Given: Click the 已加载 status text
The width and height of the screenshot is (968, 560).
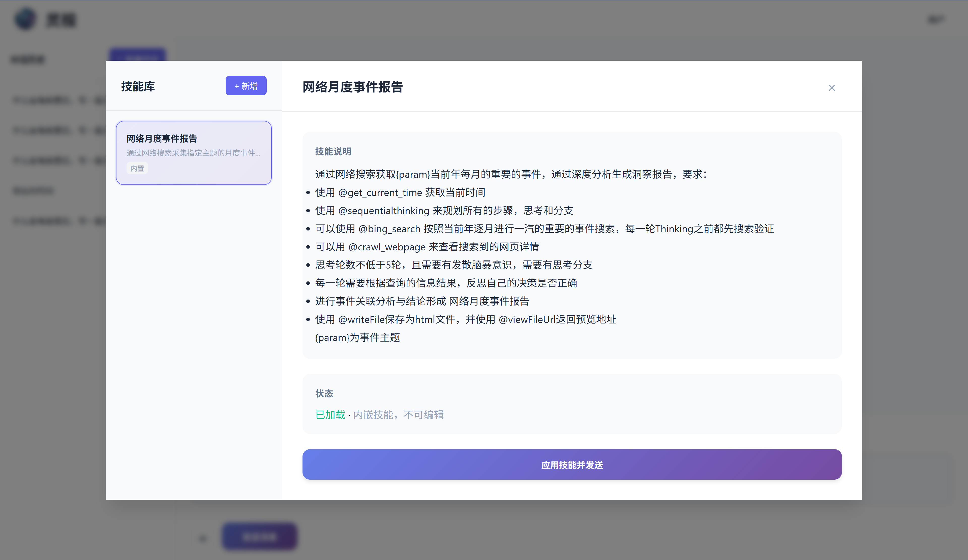Looking at the screenshot, I should point(330,415).
